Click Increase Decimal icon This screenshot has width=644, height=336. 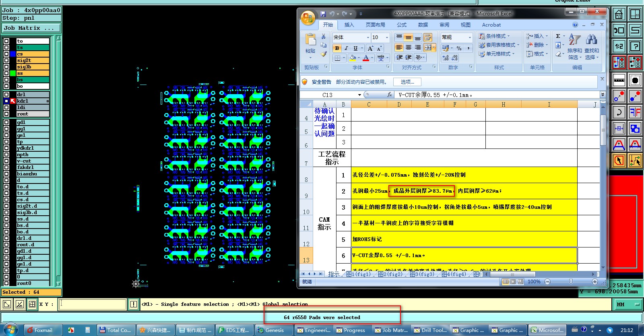click(446, 58)
